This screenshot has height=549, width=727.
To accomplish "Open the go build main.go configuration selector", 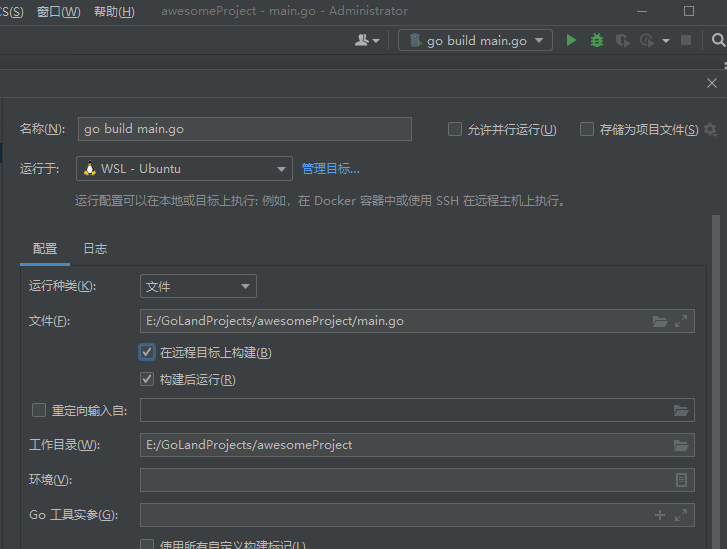I will pyautogui.click(x=475, y=40).
